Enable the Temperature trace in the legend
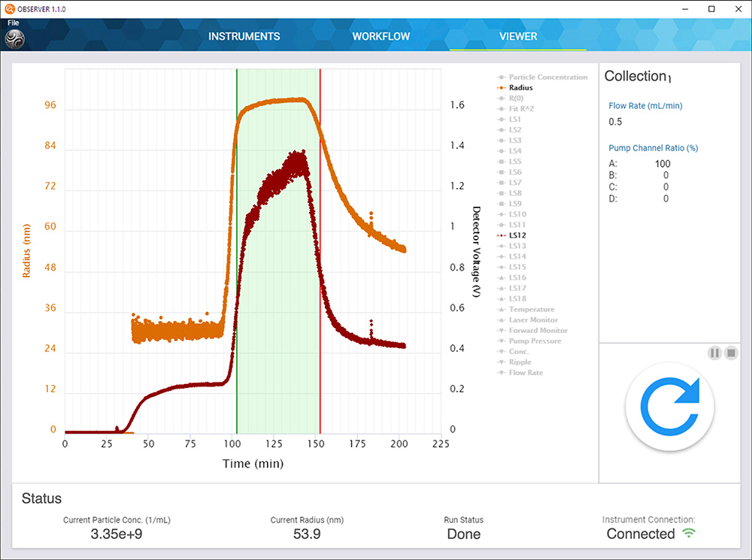 coord(531,309)
